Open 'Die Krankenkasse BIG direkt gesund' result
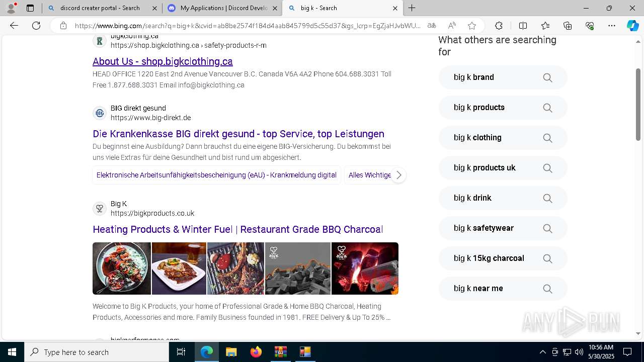Image resolution: width=644 pixels, height=362 pixels. tap(238, 134)
